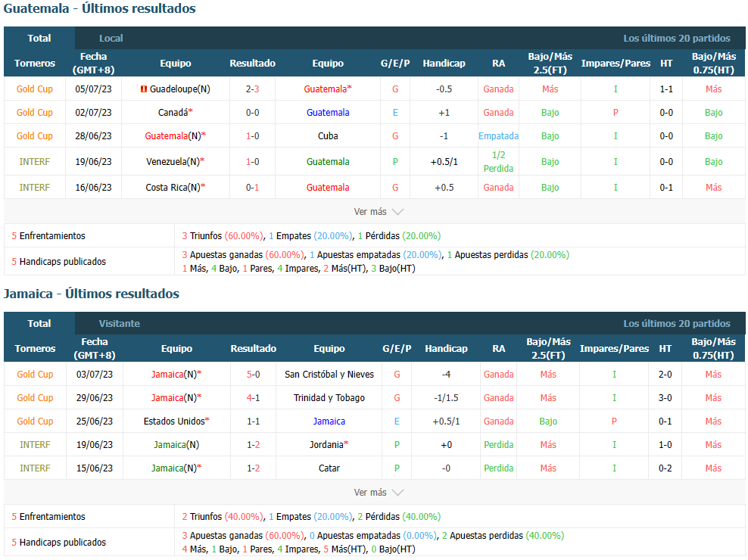Click the Handicap column header in Guatemala table

pyautogui.click(x=444, y=63)
